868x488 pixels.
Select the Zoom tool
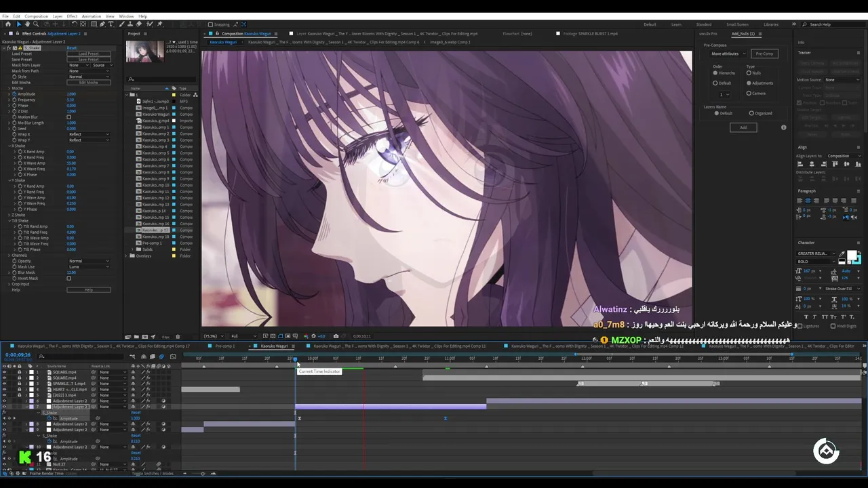(36, 24)
